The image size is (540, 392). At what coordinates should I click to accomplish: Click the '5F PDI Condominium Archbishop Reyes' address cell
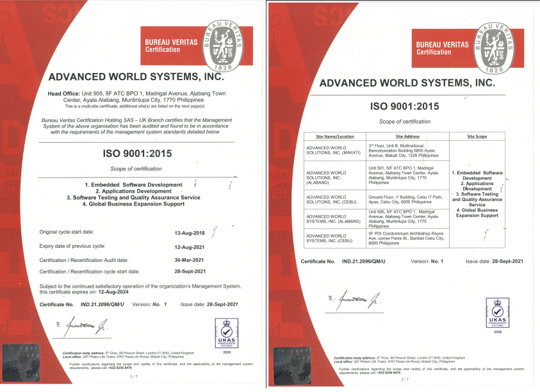[408, 238]
